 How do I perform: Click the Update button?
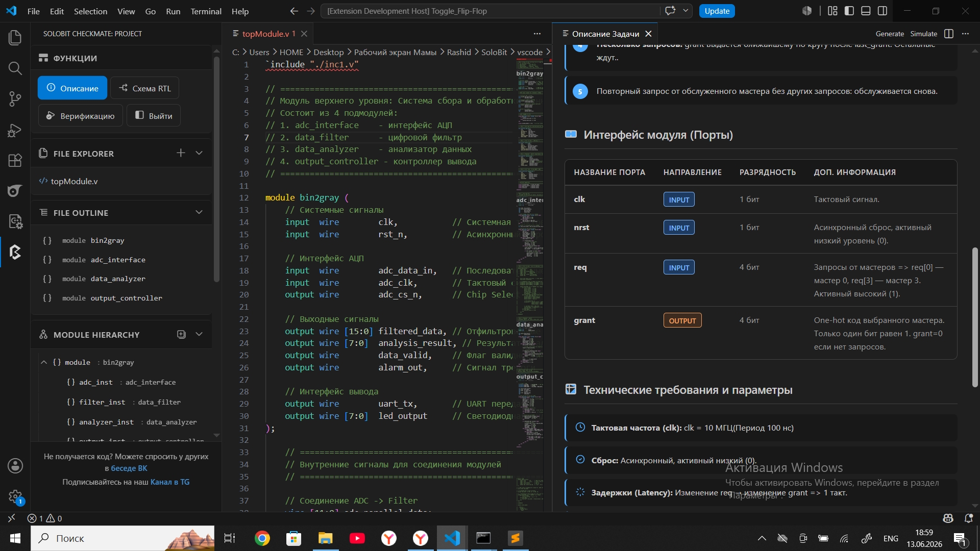click(x=717, y=11)
